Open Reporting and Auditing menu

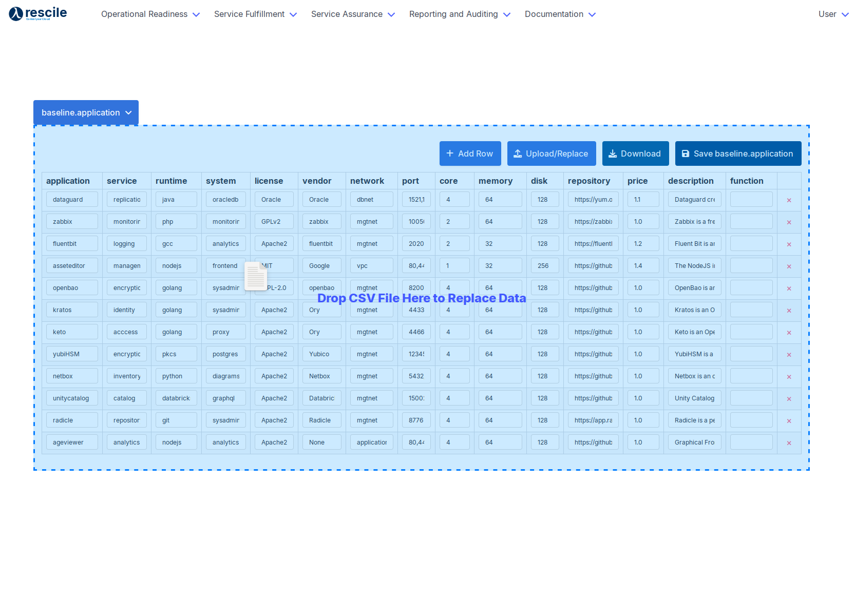point(459,14)
